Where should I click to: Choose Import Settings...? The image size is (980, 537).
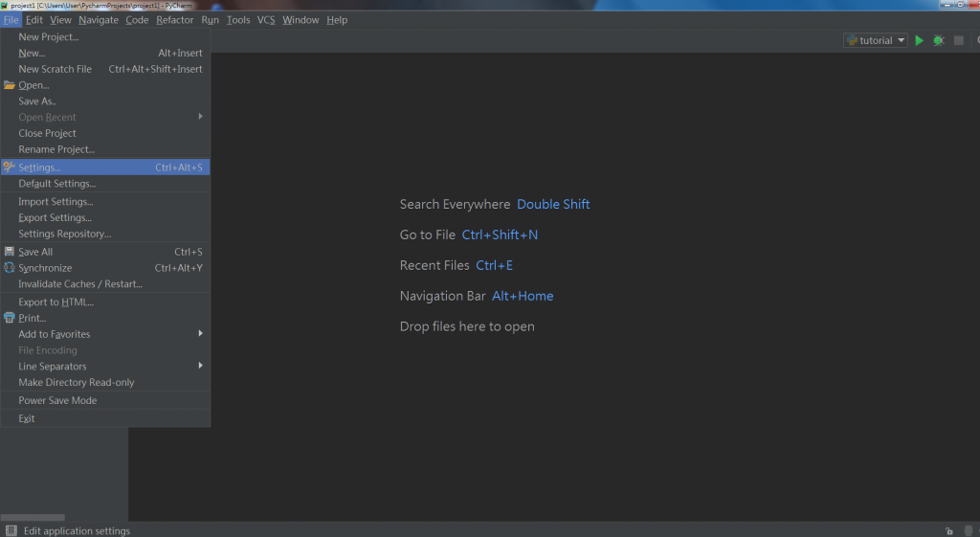point(105,201)
